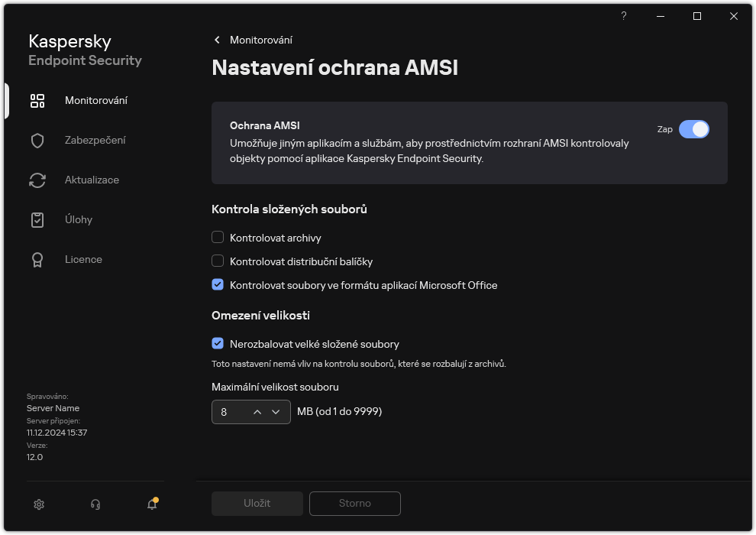Select the Úlohy tasks icon
Viewport: 756px width, 535px height.
point(37,219)
